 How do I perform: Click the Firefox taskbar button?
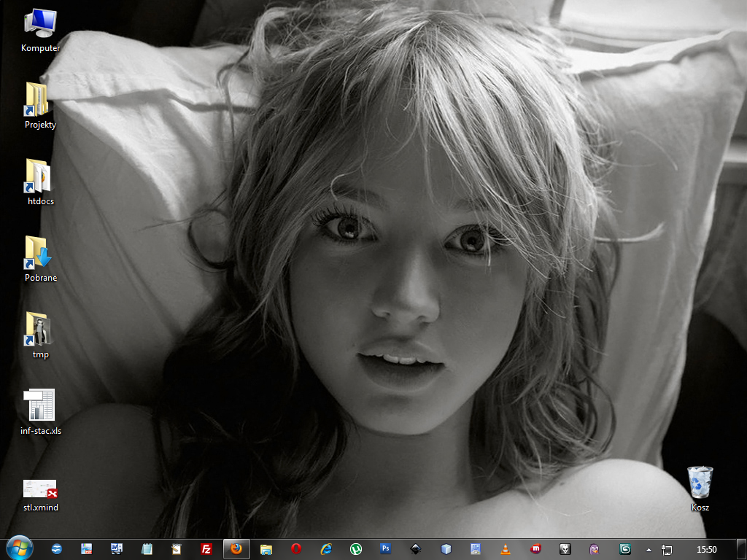point(236,549)
